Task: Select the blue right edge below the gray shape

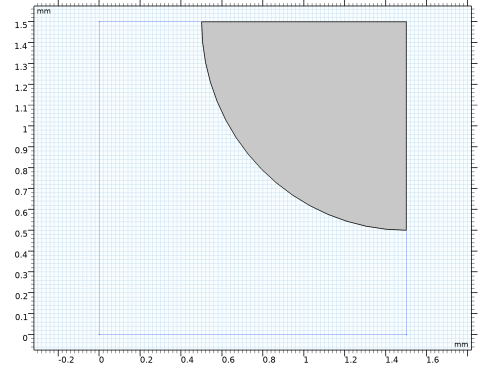Action: [x=406, y=282]
